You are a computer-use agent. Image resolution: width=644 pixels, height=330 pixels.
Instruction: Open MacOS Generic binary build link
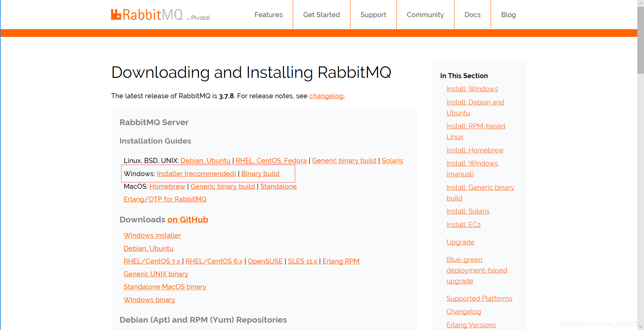(x=222, y=186)
